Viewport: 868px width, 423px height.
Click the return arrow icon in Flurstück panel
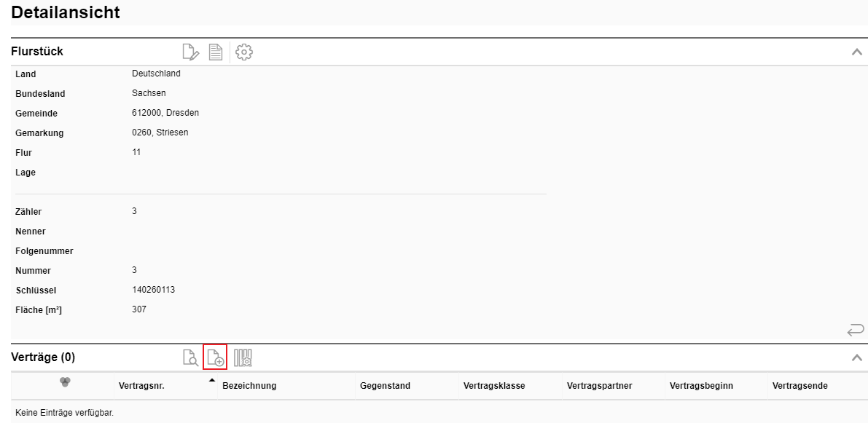click(x=856, y=331)
